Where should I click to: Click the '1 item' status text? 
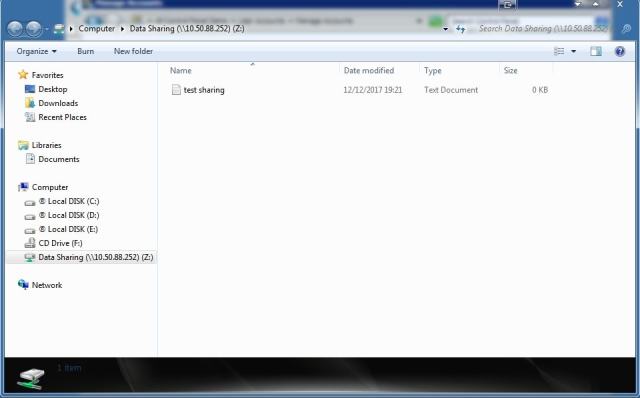tap(69, 368)
